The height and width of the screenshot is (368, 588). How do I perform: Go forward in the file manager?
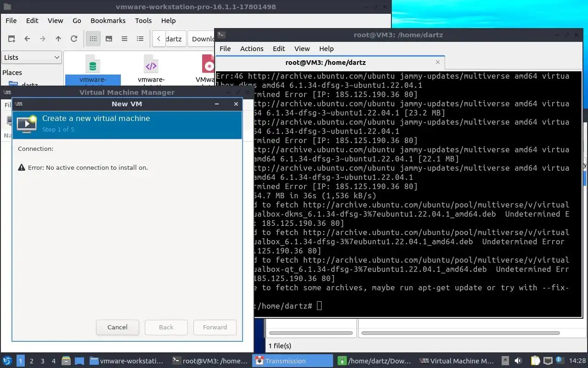pos(43,39)
